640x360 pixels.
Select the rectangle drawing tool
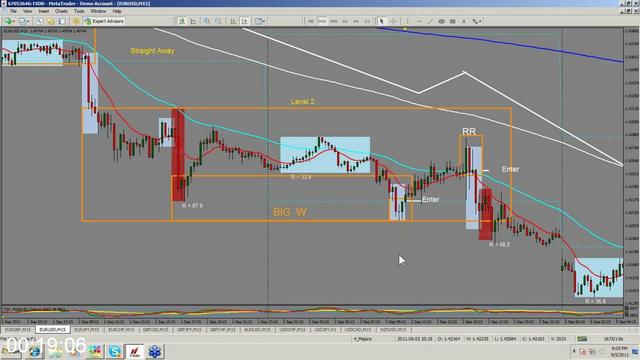click(x=453, y=21)
